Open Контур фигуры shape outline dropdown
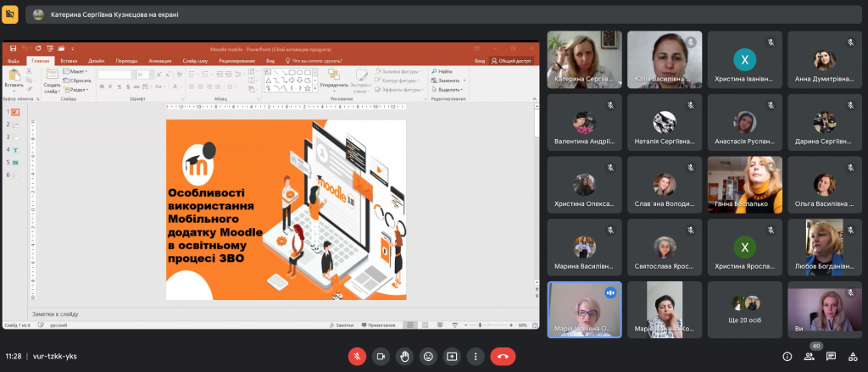Viewport: 868px width, 372px height. 398,81
